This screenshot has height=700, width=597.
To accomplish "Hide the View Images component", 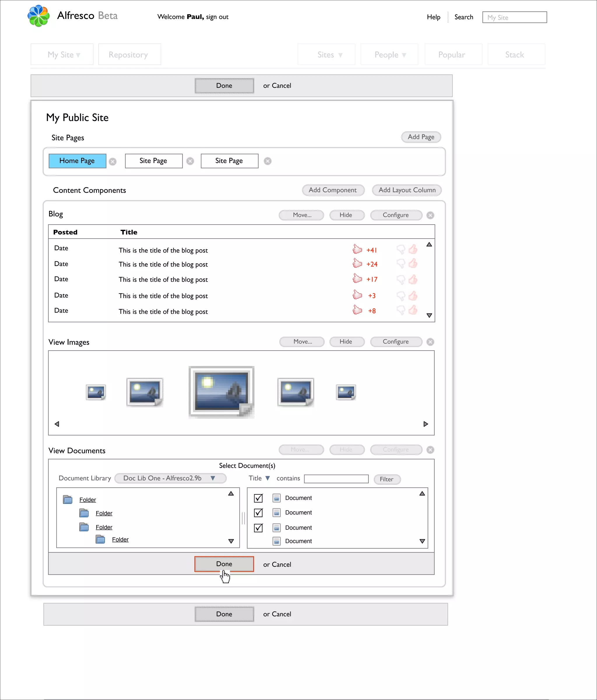I will pyautogui.click(x=347, y=342).
